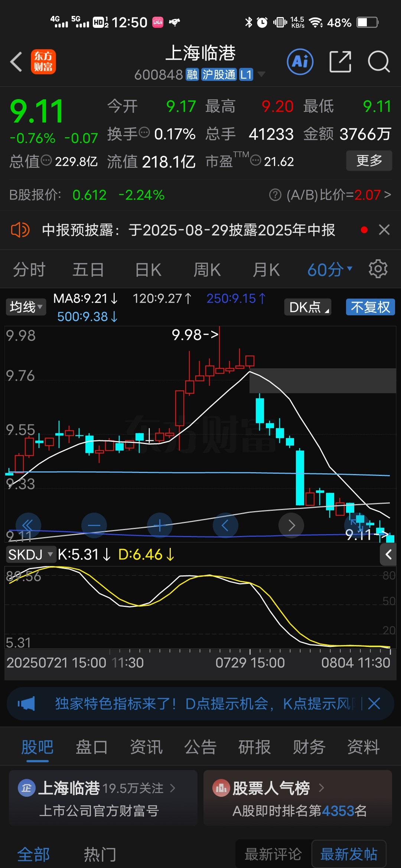This screenshot has height=868, width=401.
Task: Tap the 股票人气榜 chart icon
Action: pos(221,788)
